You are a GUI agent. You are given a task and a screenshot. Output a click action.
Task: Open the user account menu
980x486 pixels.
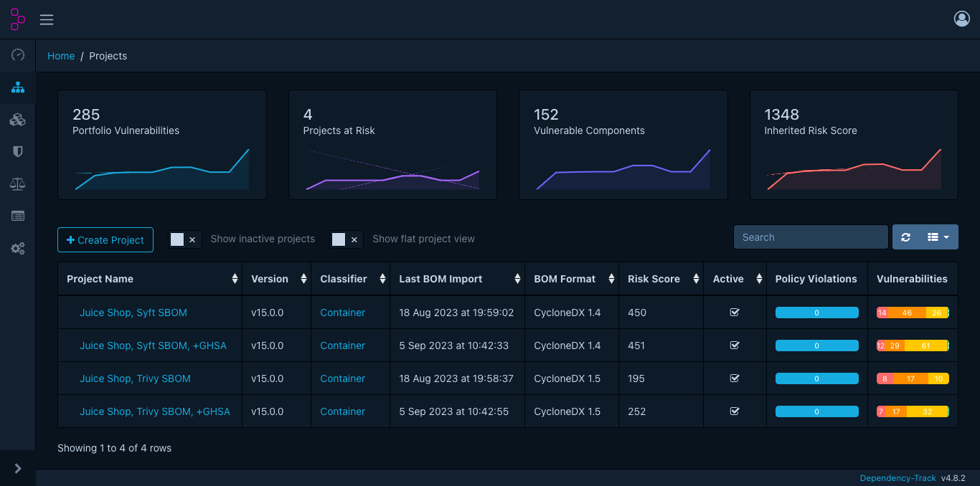(962, 19)
